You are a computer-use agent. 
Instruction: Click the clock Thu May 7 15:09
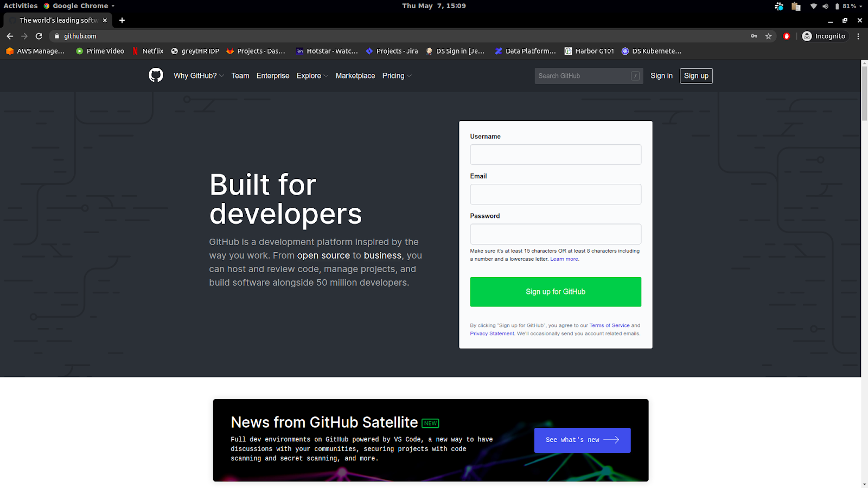(x=434, y=6)
